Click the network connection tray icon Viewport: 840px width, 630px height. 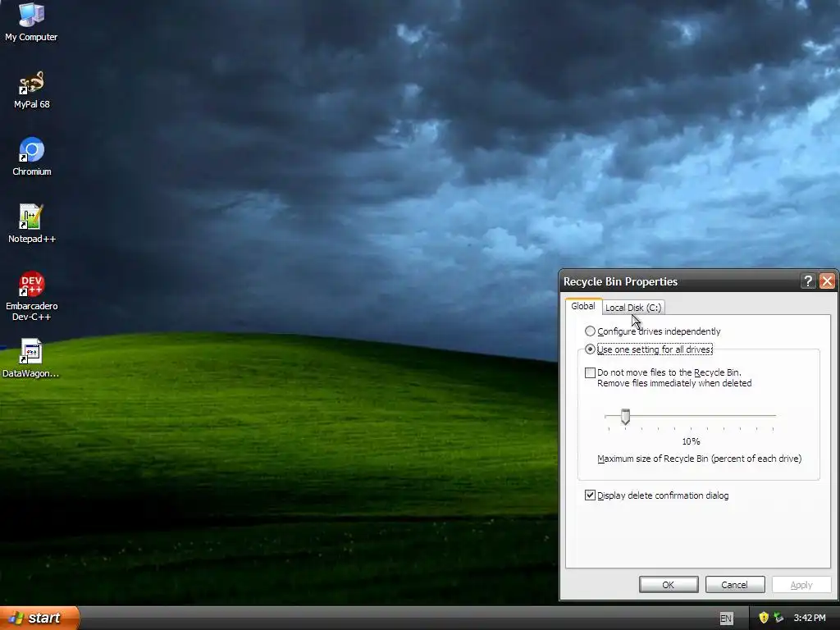point(779,618)
